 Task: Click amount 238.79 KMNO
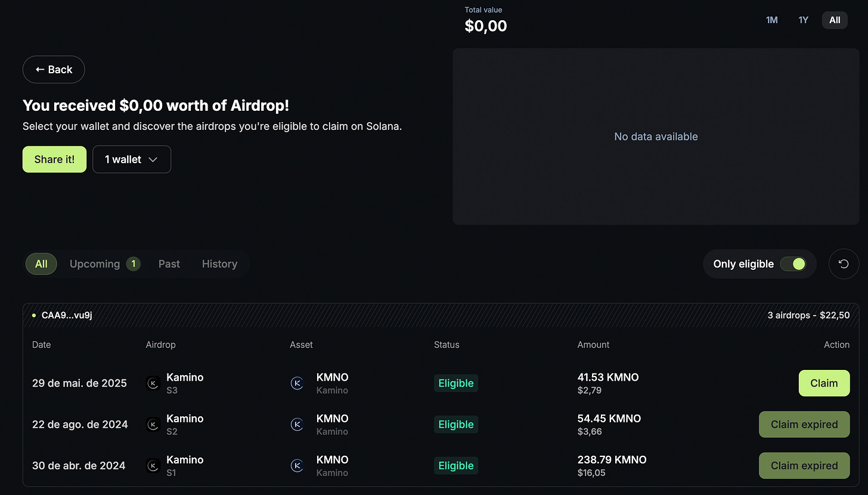click(612, 459)
